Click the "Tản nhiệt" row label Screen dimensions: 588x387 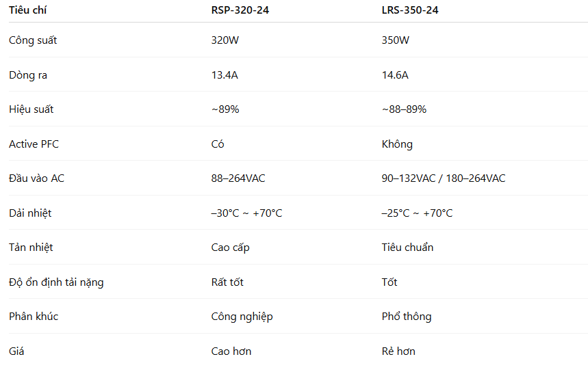coord(31,248)
